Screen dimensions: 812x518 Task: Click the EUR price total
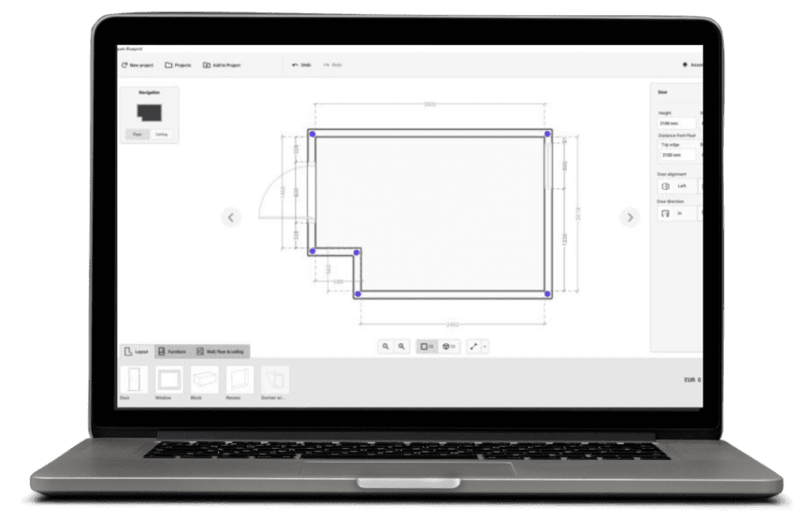click(692, 380)
